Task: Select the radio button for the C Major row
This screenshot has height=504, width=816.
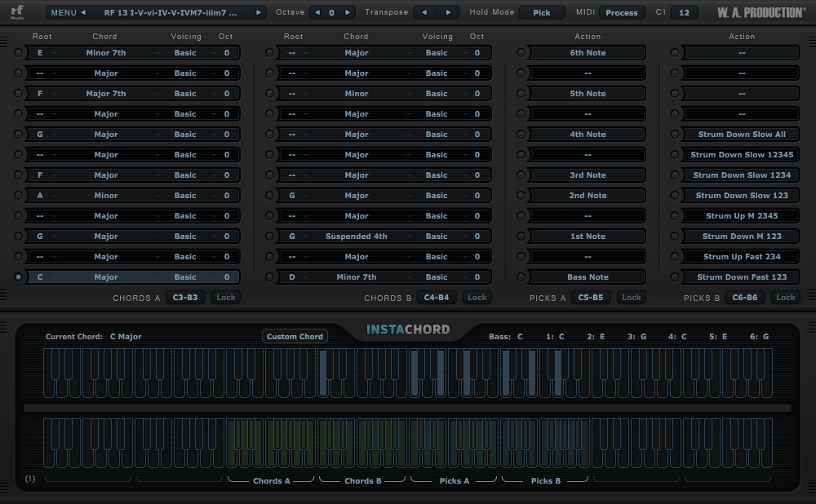Action: pyautogui.click(x=18, y=277)
